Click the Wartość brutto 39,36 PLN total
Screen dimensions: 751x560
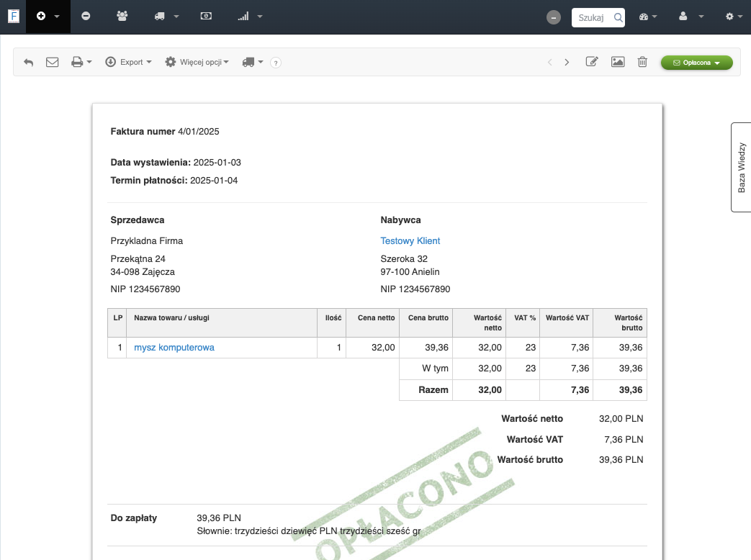pos(570,460)
